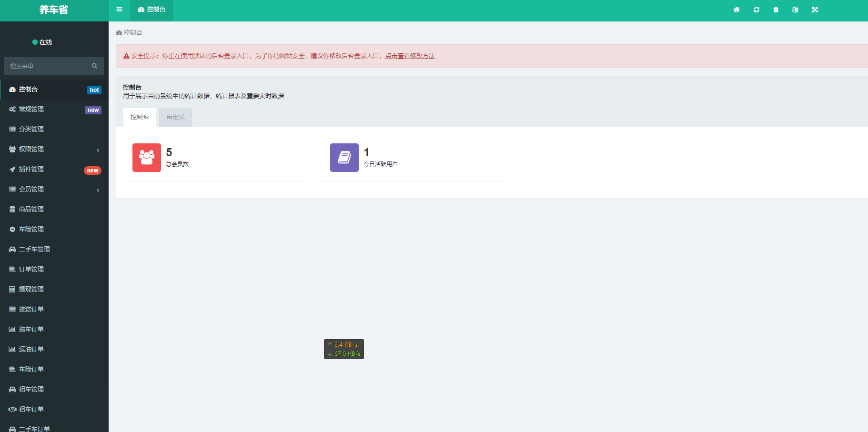Open 二手车管理 menu item

pos(54,249)
